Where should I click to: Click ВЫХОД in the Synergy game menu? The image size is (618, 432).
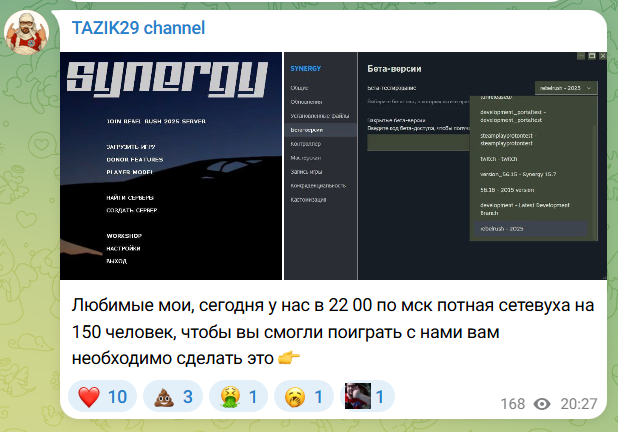[117, 261]
